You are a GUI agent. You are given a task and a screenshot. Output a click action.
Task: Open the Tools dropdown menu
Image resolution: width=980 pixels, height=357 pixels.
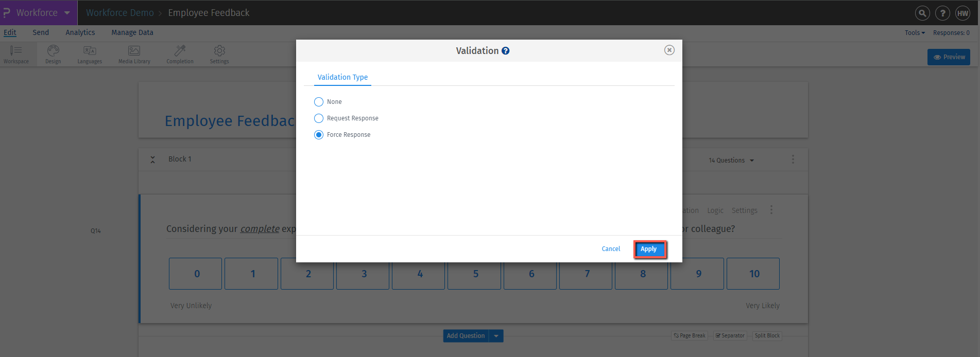tap(915, 32)
